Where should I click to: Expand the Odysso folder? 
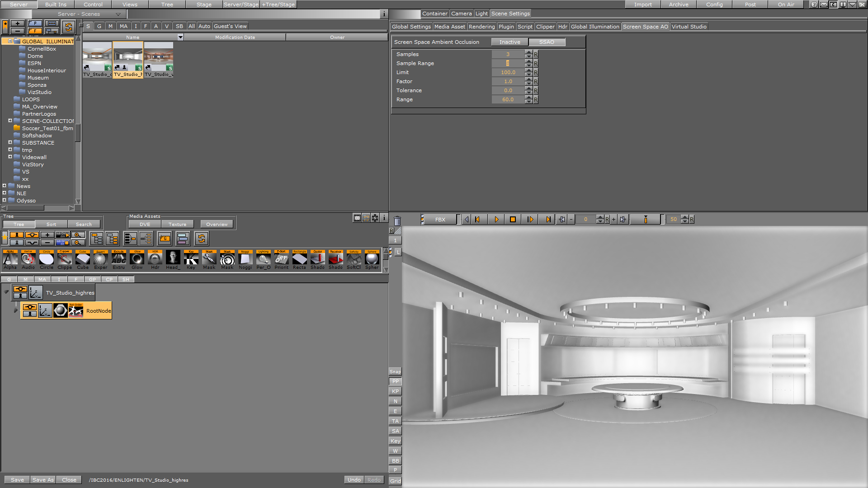(5, 200)
